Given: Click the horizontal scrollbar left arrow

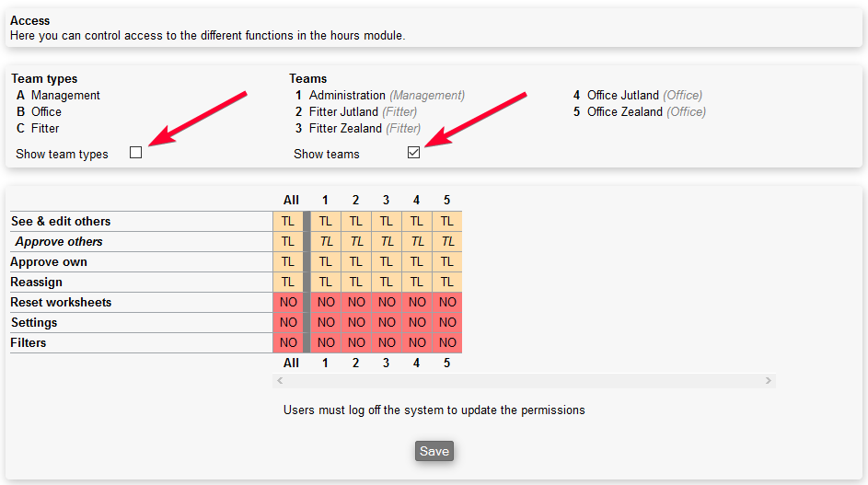Looking at the screenshot, I should 281,381.
